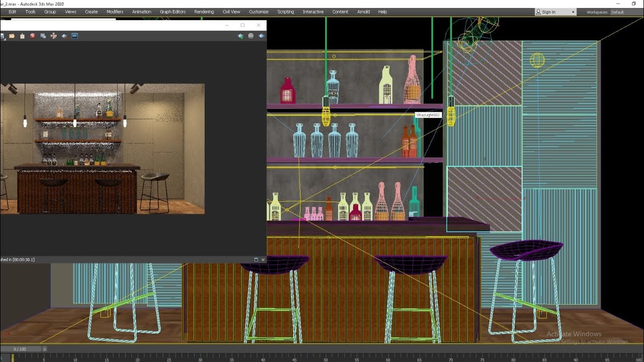Open the Sign In dropdown
The image size is (644, 362).
pos(555,12)
